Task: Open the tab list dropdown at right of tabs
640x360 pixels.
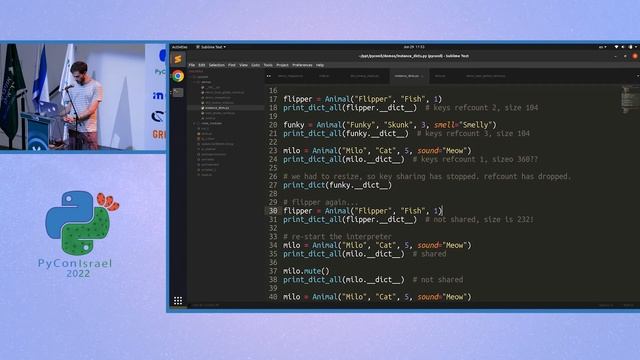Action: pos(637,76)
